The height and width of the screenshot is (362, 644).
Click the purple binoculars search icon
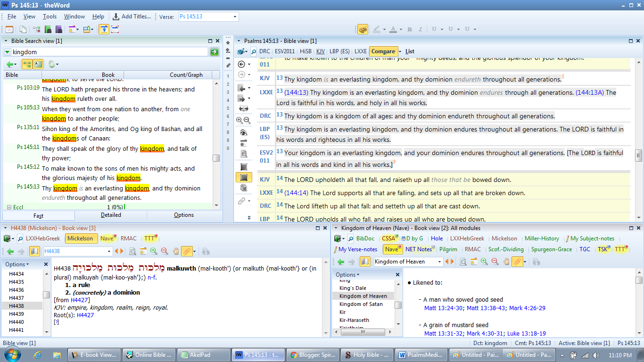point(59,29)
